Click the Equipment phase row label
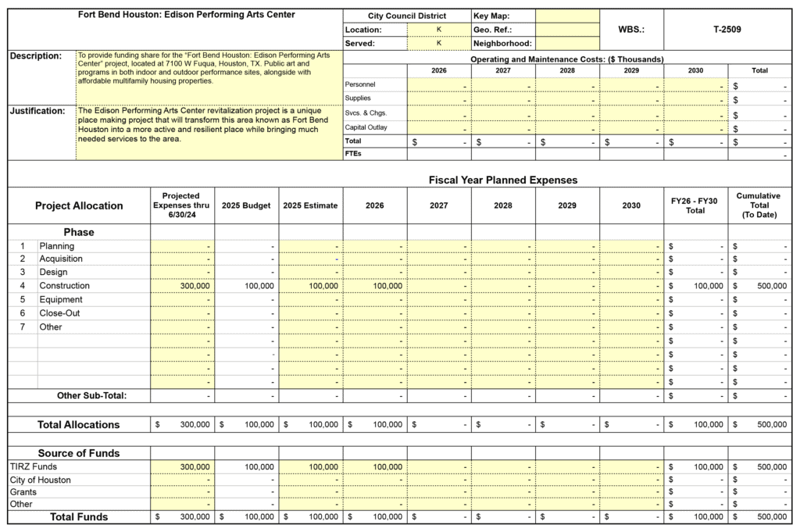 61,300
